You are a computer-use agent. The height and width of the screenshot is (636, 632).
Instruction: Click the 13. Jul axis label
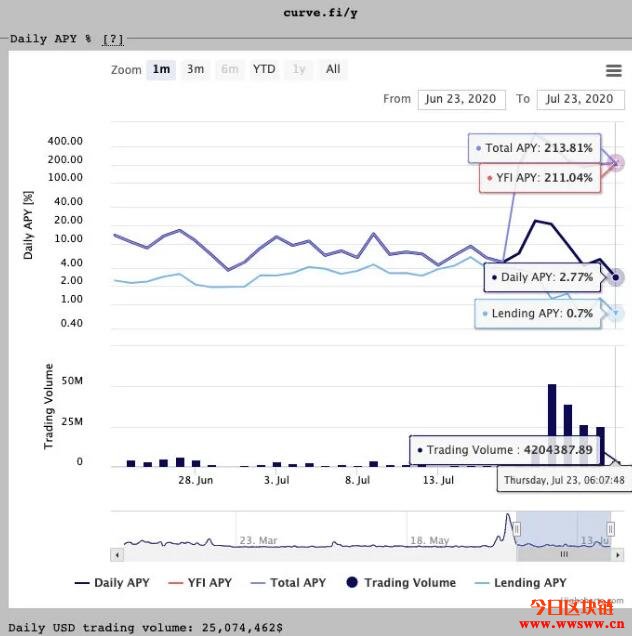coord(438,480)
